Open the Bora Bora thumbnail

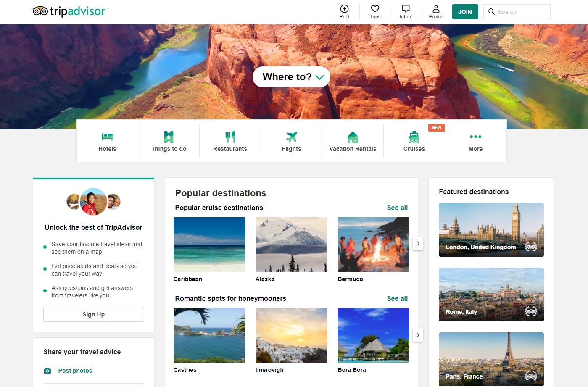(x=373, y=335)
